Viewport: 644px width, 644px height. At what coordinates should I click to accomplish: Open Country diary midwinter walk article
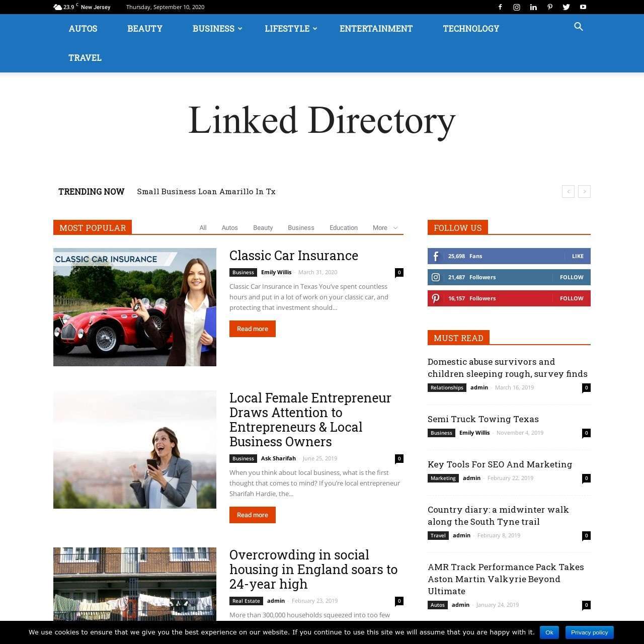(x=498, y=516)
